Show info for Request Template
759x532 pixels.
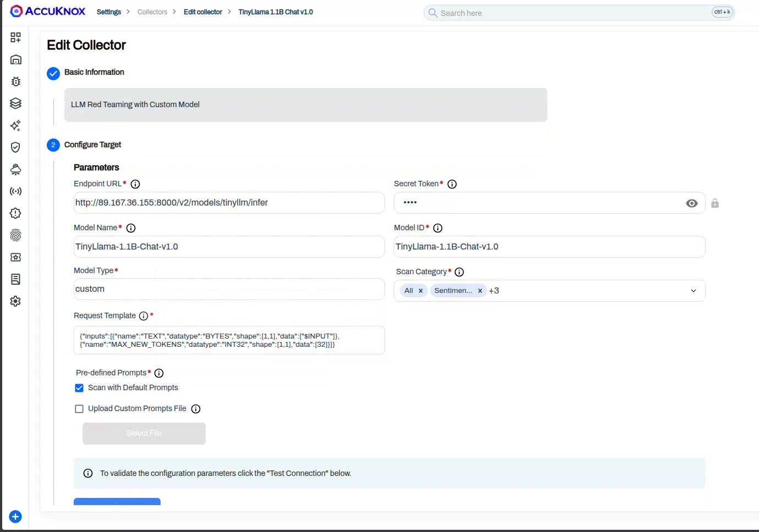pos(144,316)
